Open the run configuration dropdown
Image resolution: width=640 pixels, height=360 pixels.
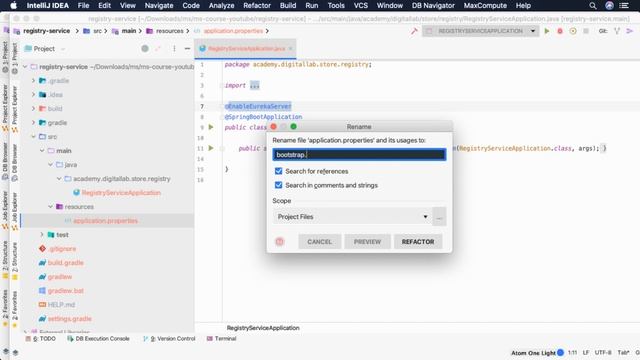480,31
